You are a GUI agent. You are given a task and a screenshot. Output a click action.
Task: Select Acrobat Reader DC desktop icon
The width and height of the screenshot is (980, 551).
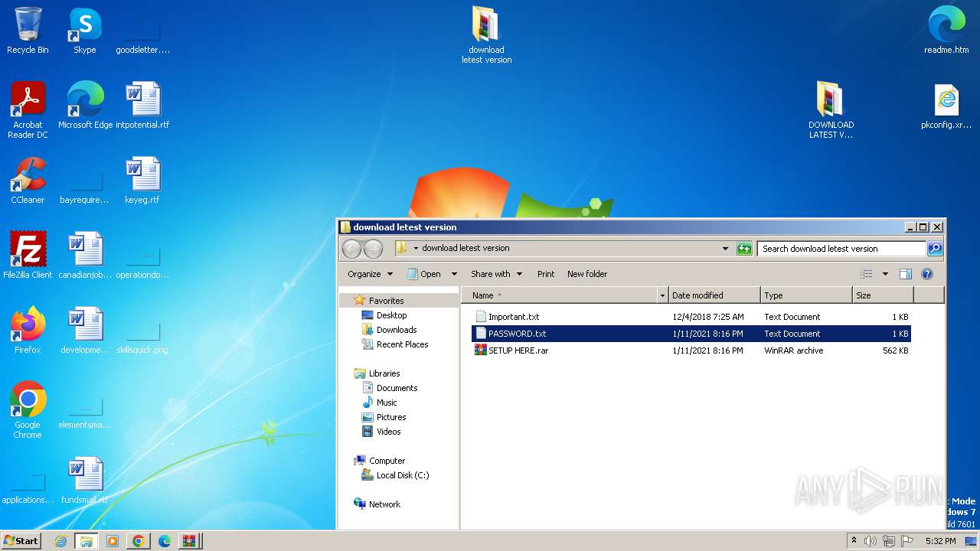28,111
